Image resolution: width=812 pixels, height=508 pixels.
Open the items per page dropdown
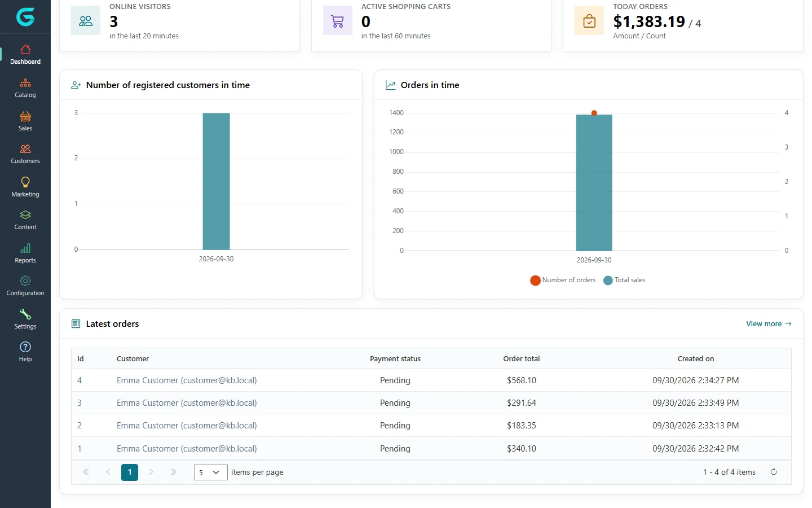(x=210, y=472)
